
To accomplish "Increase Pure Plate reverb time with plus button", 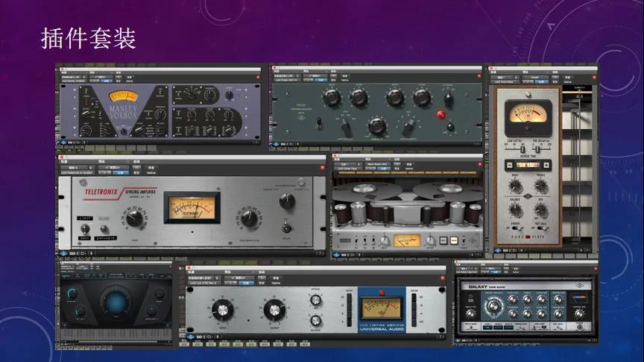I will click(x=546, y=165).
